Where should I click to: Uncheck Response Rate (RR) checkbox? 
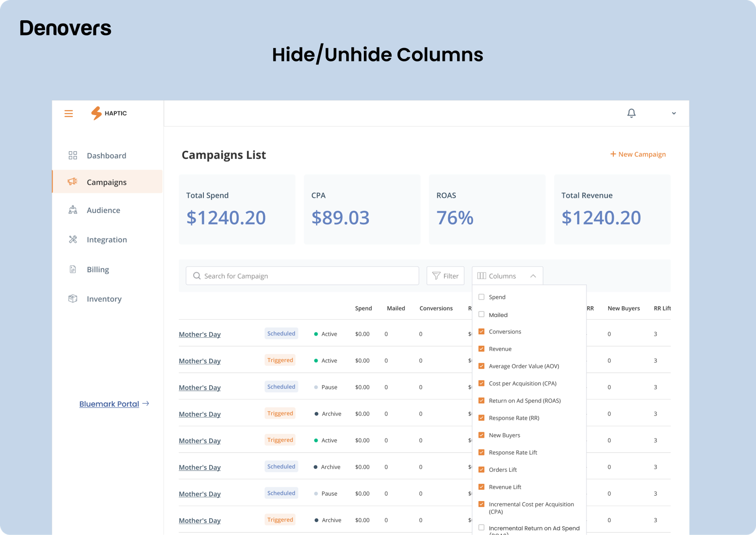pyautogui.click(x=481, y=418)
